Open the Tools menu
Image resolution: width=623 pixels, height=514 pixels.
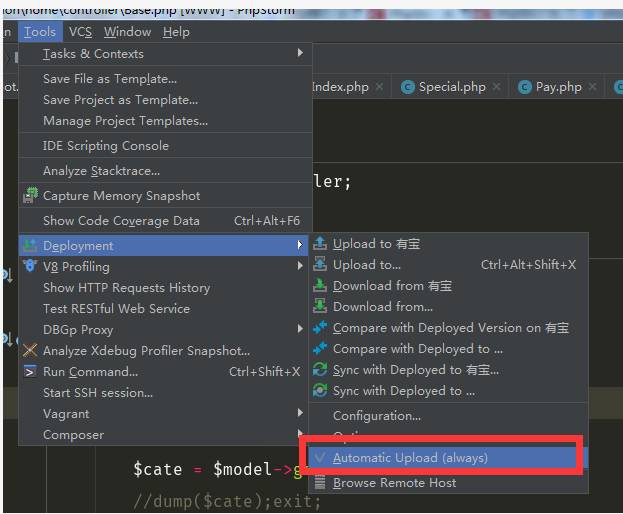(40, 32)
